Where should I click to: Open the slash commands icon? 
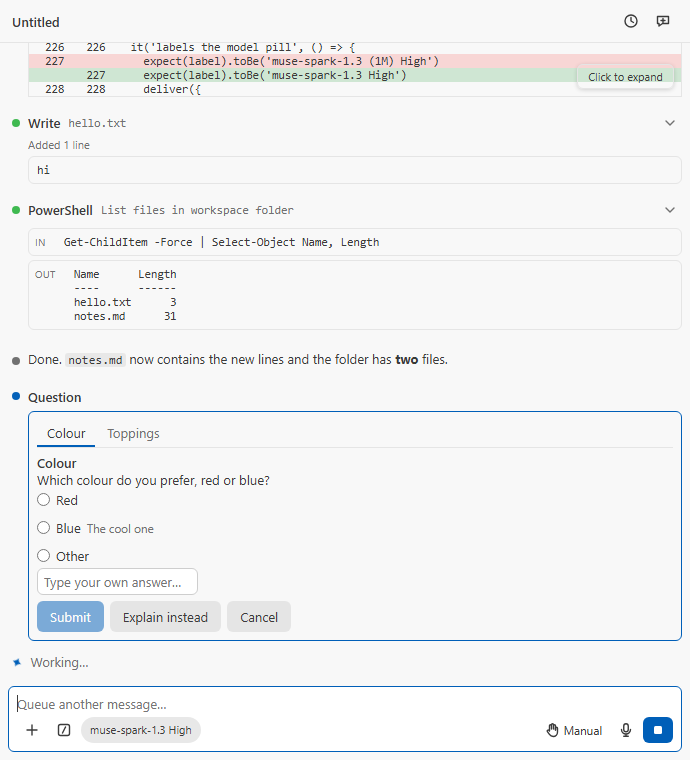(x=64, y=730)
